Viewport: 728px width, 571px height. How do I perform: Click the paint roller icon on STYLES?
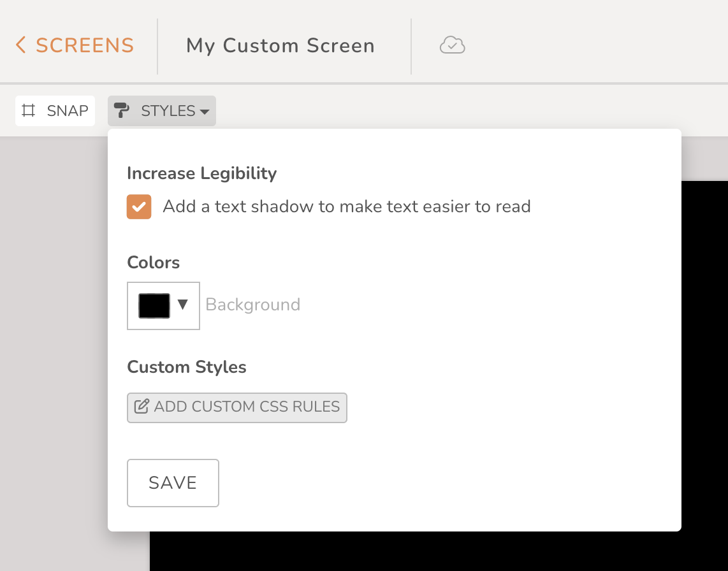tap(122, 110)
